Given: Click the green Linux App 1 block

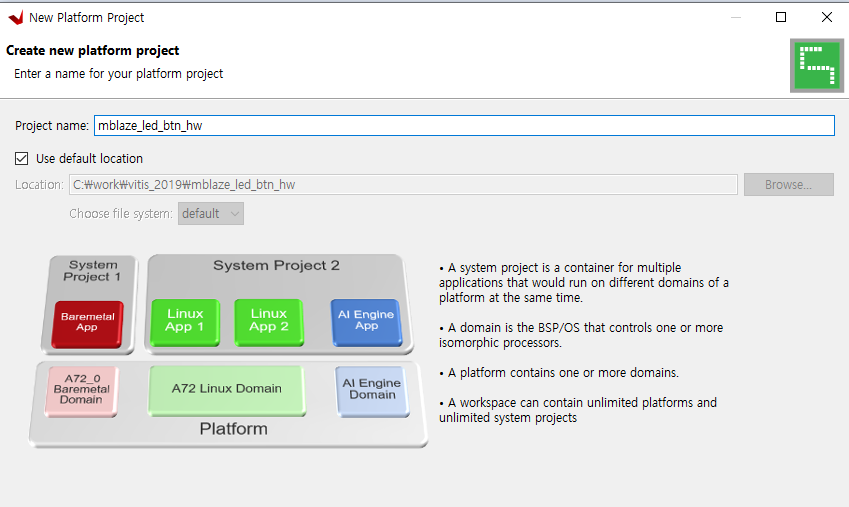Looking at the screenshot, I should click(185, 322).
